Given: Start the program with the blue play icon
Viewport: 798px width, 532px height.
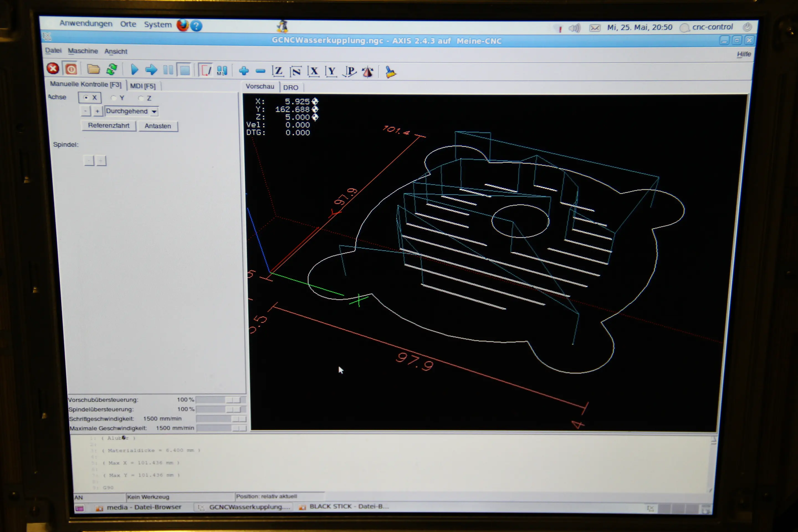Looking at the screenshot, I should pos(134,70).
